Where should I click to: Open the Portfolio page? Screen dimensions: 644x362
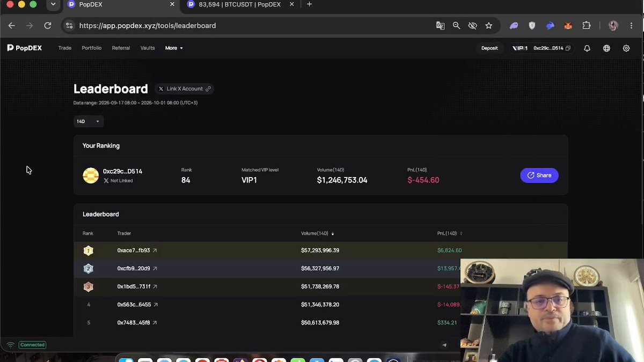pyautogui.click(x=92, y=48)
